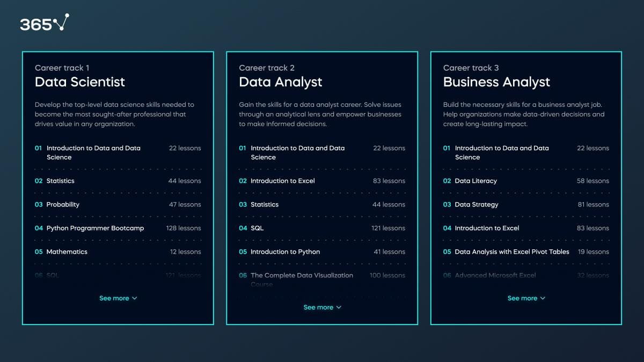The height and width of the screenshot is (362, 644).
Task: Open the Data Scientist career track title
Action: 80,82
